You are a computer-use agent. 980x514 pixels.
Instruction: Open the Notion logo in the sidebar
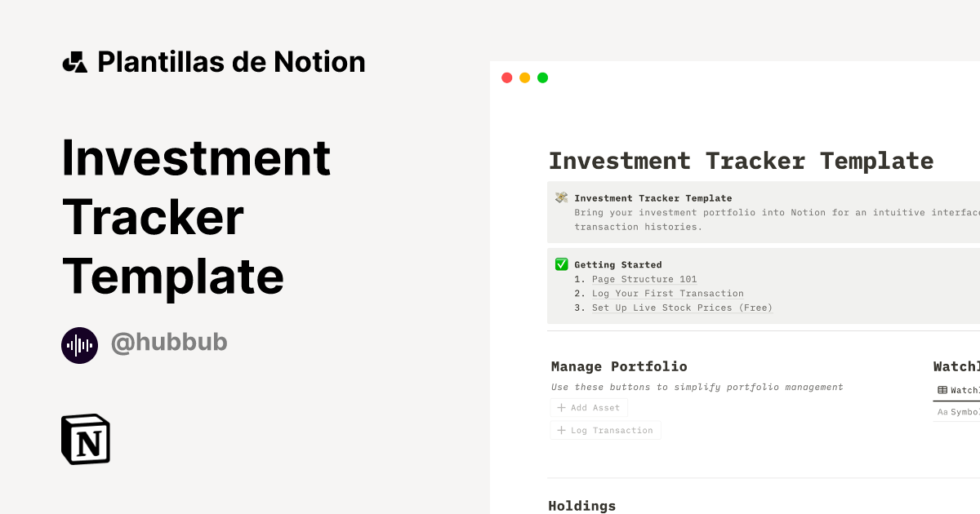[84, 440]
